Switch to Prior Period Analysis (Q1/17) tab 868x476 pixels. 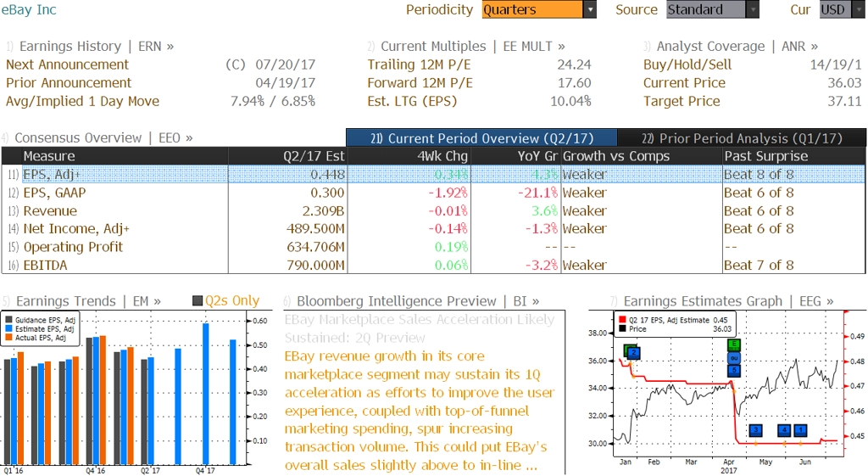coord(742,138)
